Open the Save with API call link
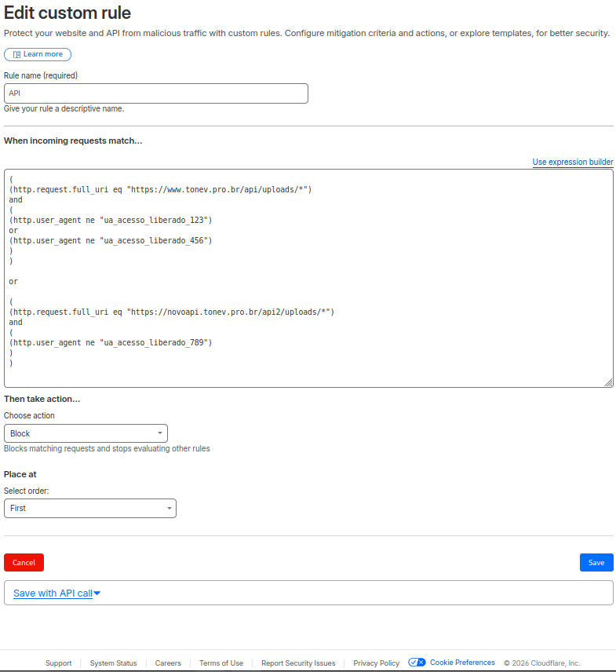This screenshot has width=616, height=672. [53, 593]
